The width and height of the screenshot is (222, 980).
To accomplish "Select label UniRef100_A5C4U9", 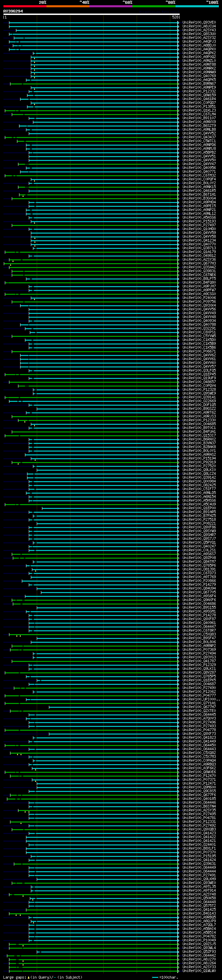I will click(x=199, y=504).
